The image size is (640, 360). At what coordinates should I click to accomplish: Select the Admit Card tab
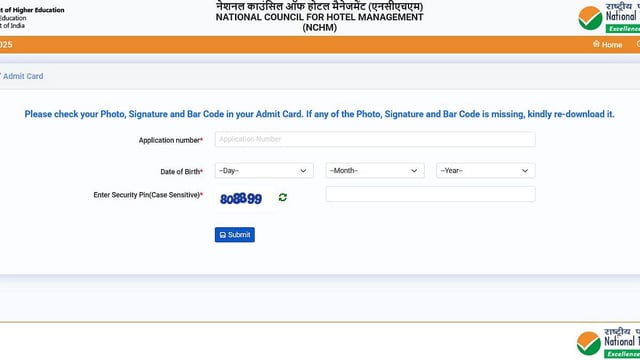pyautogui.click(x=22, y=76)
